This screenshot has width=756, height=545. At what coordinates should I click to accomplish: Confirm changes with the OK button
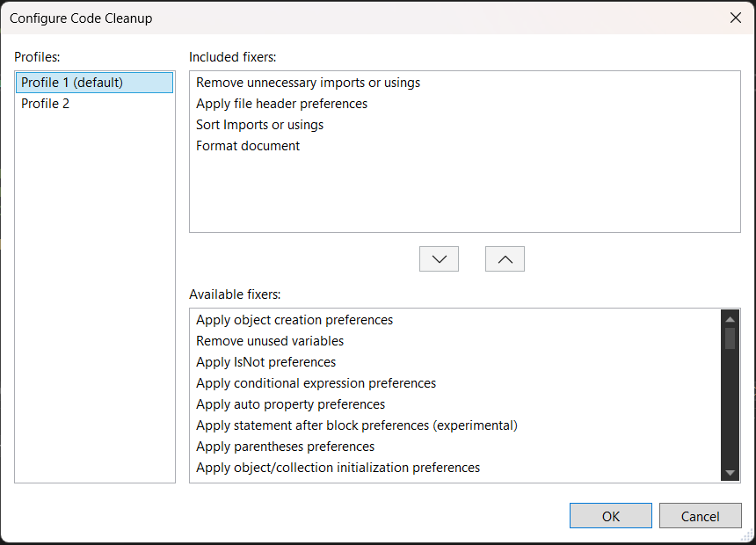coord(610,516)
